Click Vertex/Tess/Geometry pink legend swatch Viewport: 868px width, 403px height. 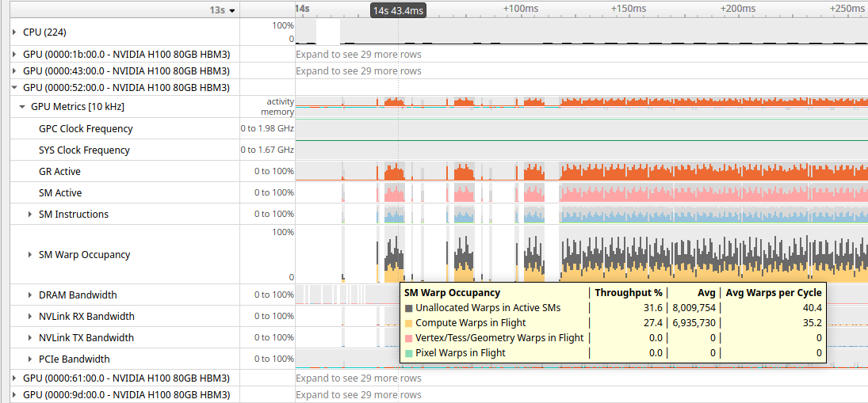pyautogui.click(x=408, y=338)
